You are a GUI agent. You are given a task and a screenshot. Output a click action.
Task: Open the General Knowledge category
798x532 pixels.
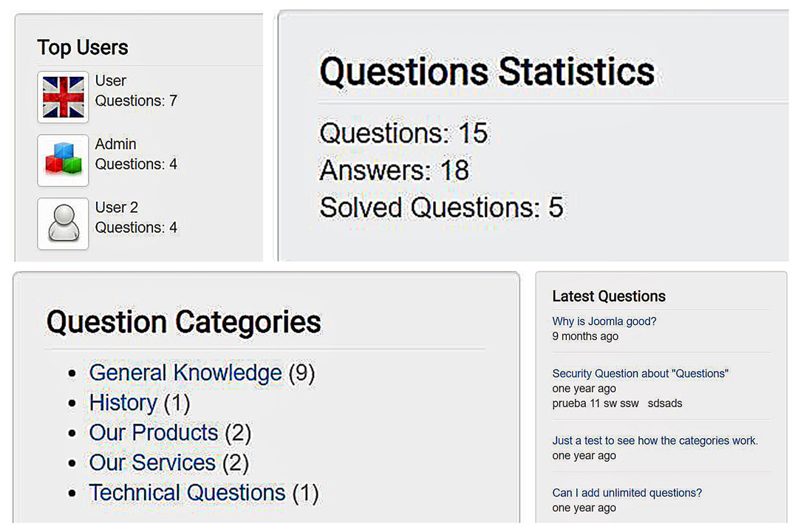click(x=185, y=372)
